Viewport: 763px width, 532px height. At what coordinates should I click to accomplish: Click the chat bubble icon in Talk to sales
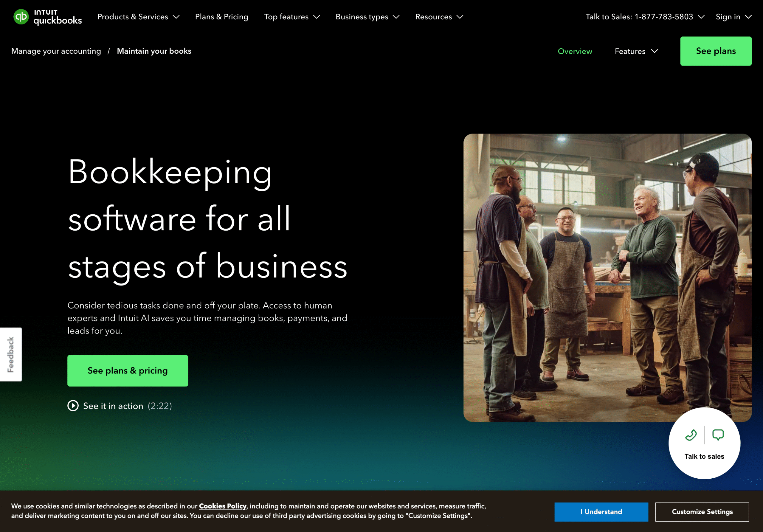click(x=718, y=435)
